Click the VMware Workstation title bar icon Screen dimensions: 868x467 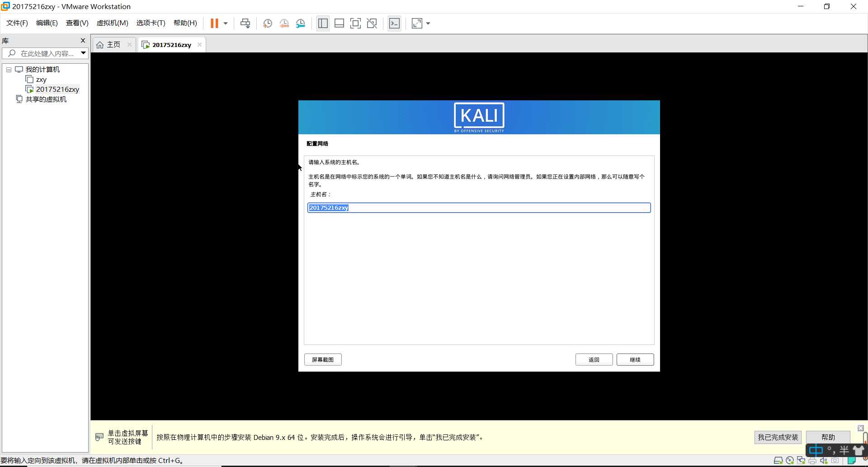[x=5, y=6]
